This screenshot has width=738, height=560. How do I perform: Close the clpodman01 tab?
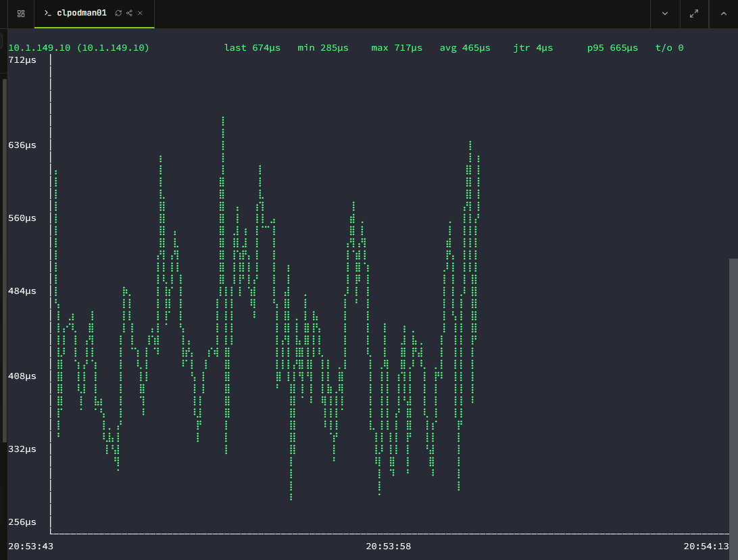click(x=140, y=14)
